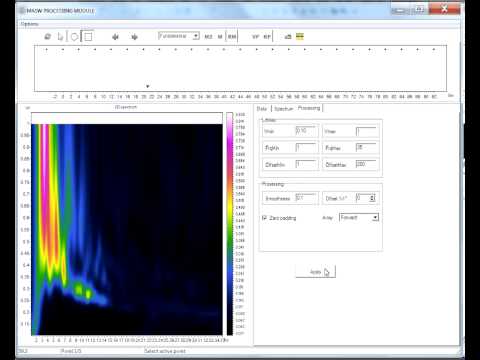Select the rectangle selection tool

point(88,37)
